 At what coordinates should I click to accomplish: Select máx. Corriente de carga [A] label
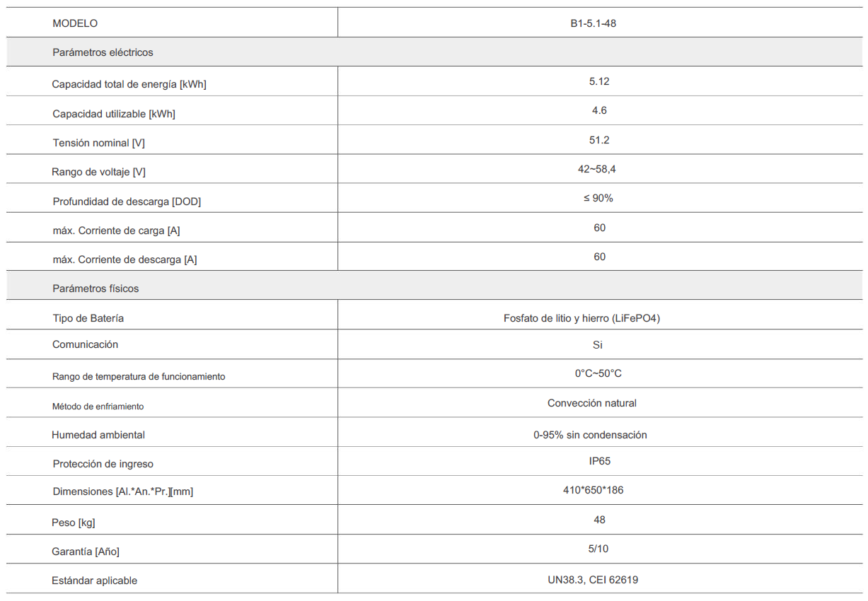[116, 231]
